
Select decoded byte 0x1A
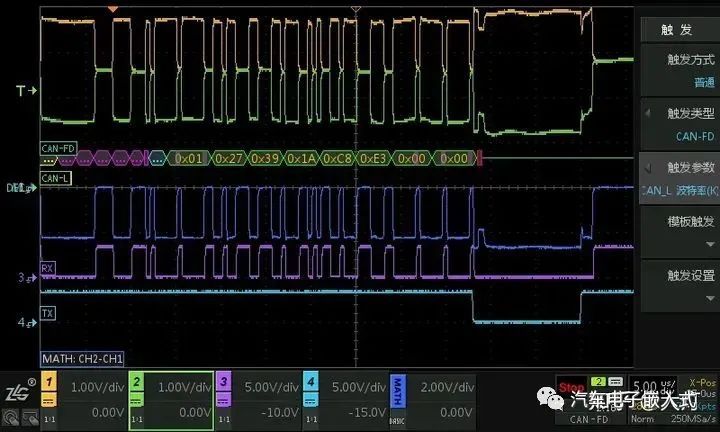tap(301, 158)
